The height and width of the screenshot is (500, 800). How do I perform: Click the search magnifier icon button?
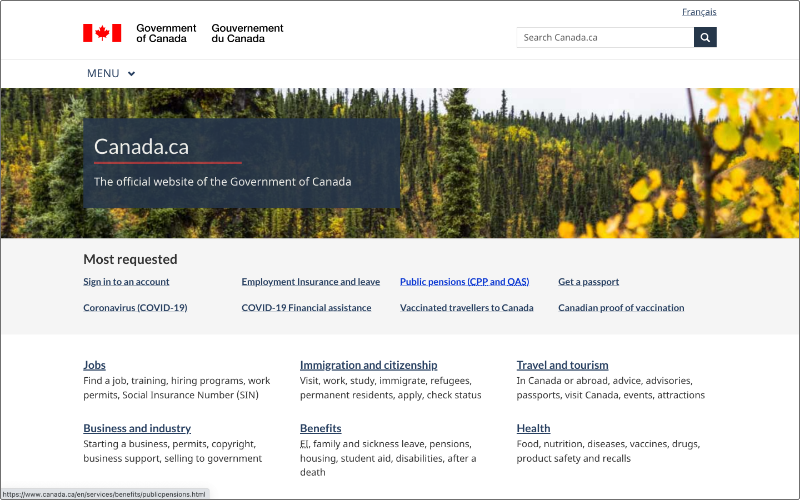(705, 37)
